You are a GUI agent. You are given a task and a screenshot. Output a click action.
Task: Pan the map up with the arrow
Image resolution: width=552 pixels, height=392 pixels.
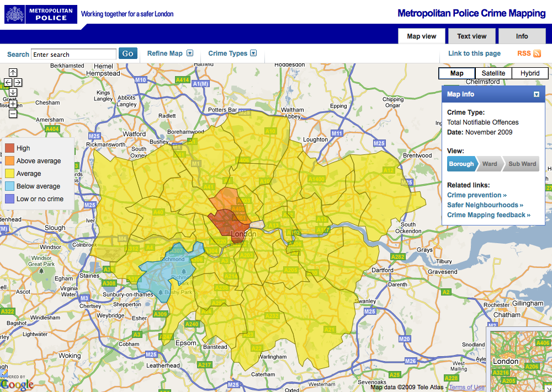pos(13,72)
